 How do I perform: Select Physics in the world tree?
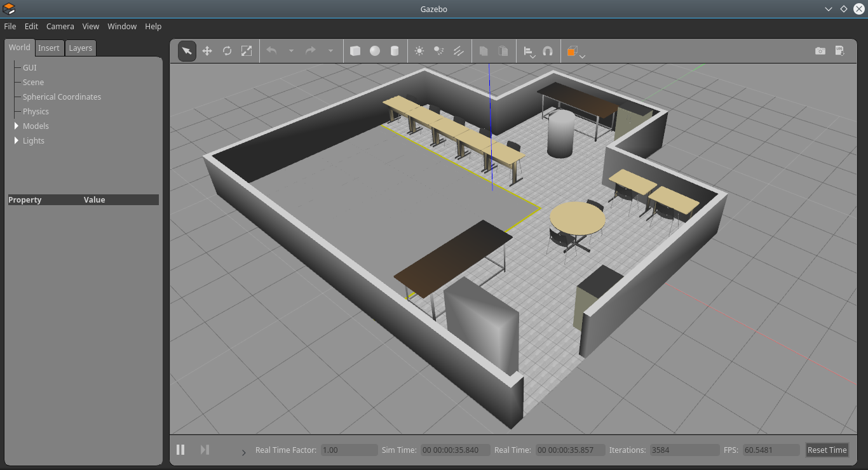pos(36,111)
